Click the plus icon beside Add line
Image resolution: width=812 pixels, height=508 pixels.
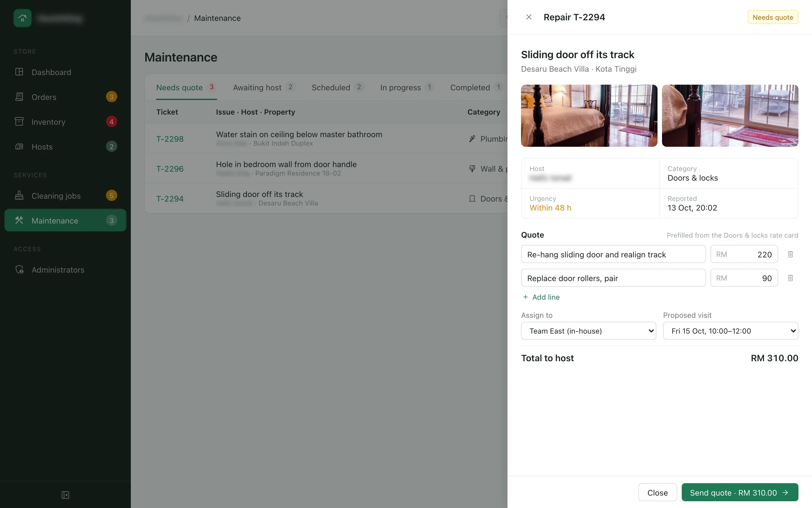(x=526, y=297)
